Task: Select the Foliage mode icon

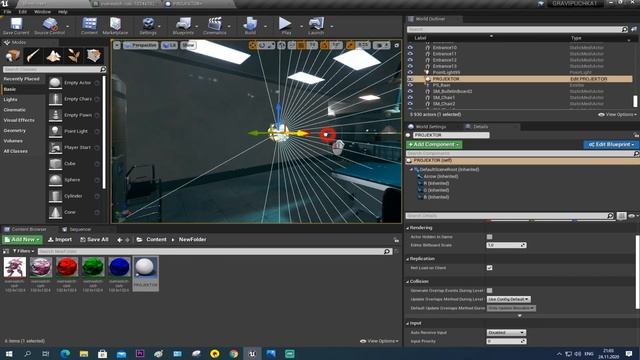Action: [x=73, y=56]
